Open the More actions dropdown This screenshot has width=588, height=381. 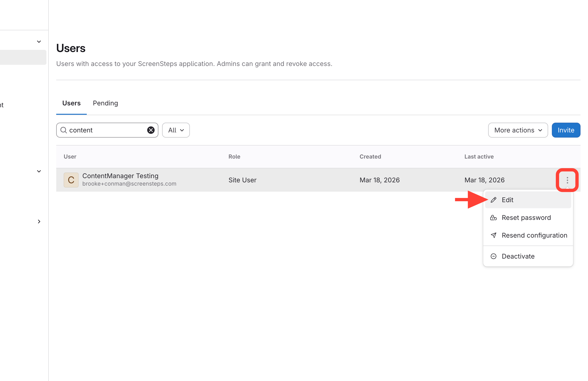pos(518,130)
